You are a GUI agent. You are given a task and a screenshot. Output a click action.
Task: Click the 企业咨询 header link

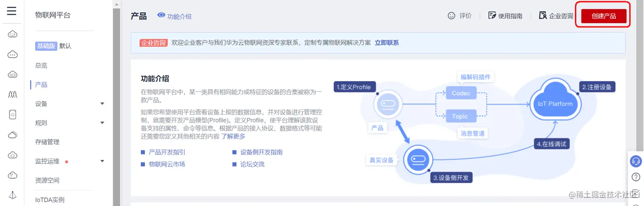pos(561,16)
